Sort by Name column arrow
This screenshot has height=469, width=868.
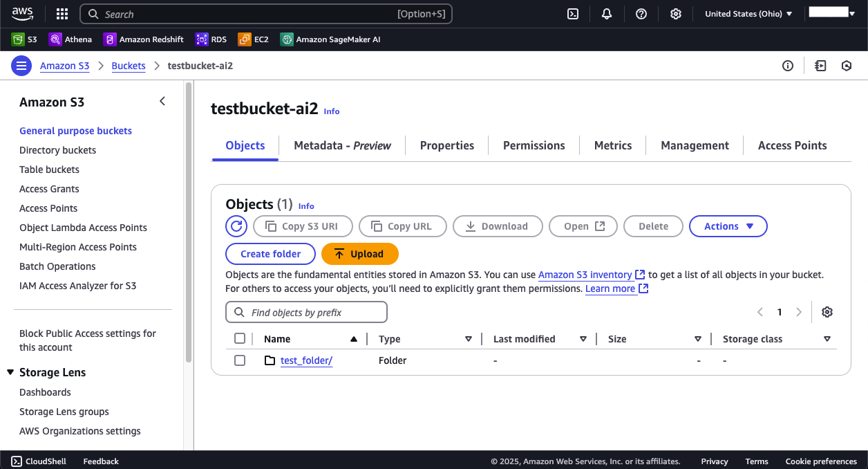point(354,339)
